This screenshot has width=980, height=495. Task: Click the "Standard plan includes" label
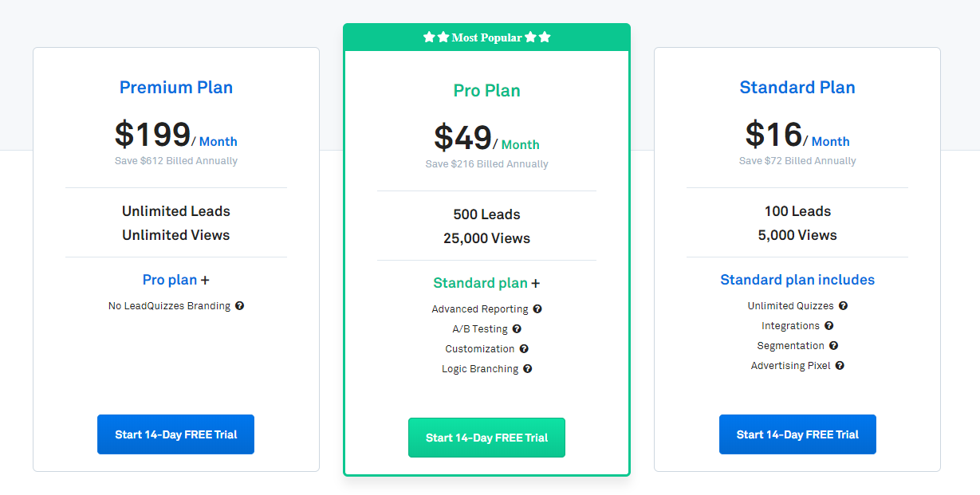[797, 280]
